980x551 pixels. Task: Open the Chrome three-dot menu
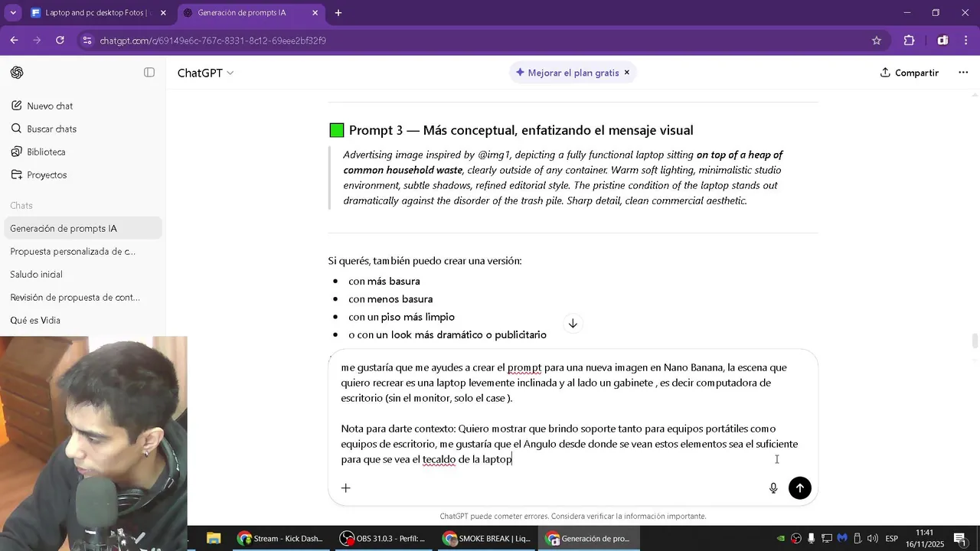966,41
